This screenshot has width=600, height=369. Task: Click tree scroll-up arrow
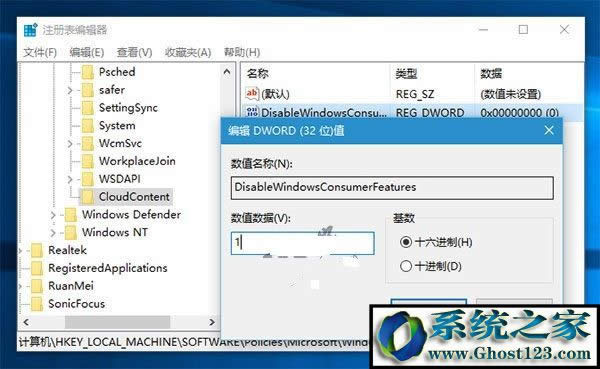[227, 72]
